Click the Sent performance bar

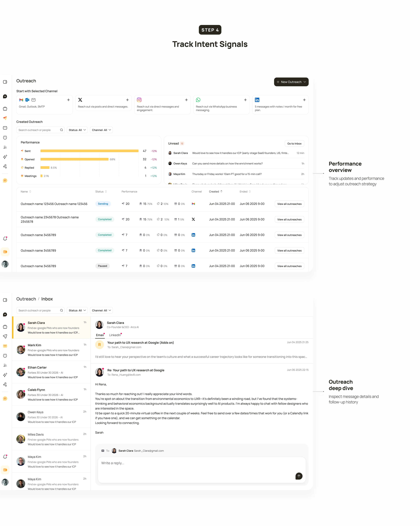click(89, 151)
